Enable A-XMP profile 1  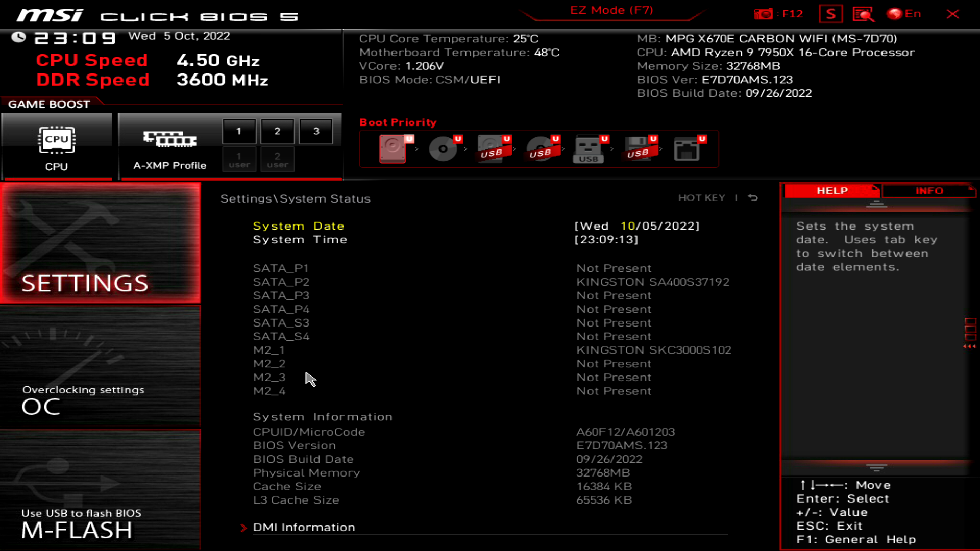click(238, 131)
